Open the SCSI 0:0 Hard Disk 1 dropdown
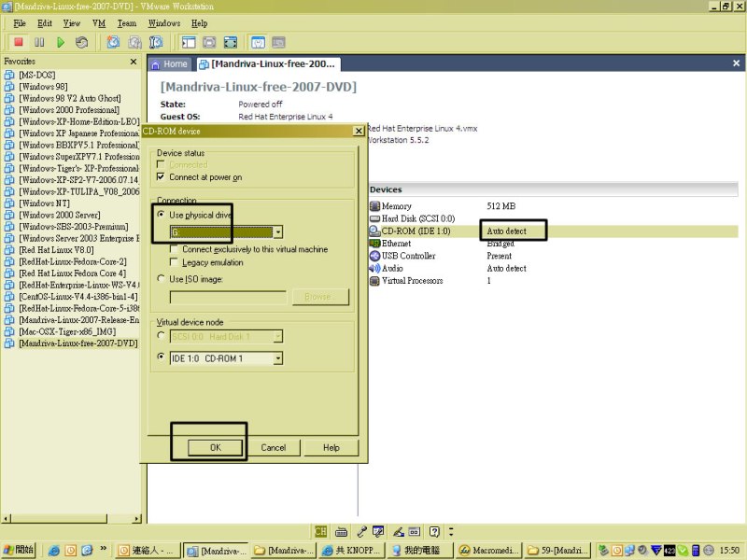 click(278, 337)
